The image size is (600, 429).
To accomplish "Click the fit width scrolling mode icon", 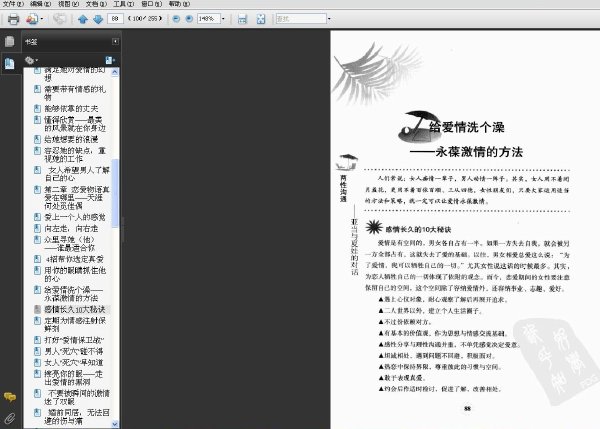I will click(x=243, y=19).
